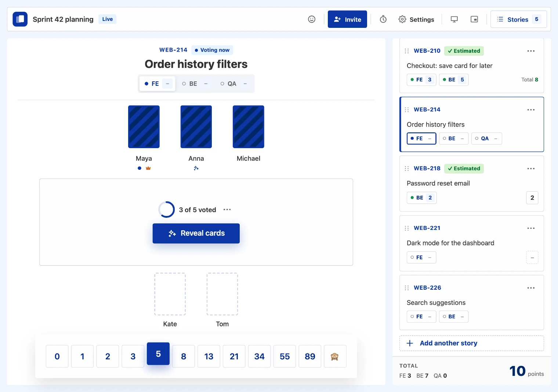Image resolution: width=558 pixels, height=392 pixels.
Task: Click the points box showing 2 on WEB-218
Action: coord(532,198)
